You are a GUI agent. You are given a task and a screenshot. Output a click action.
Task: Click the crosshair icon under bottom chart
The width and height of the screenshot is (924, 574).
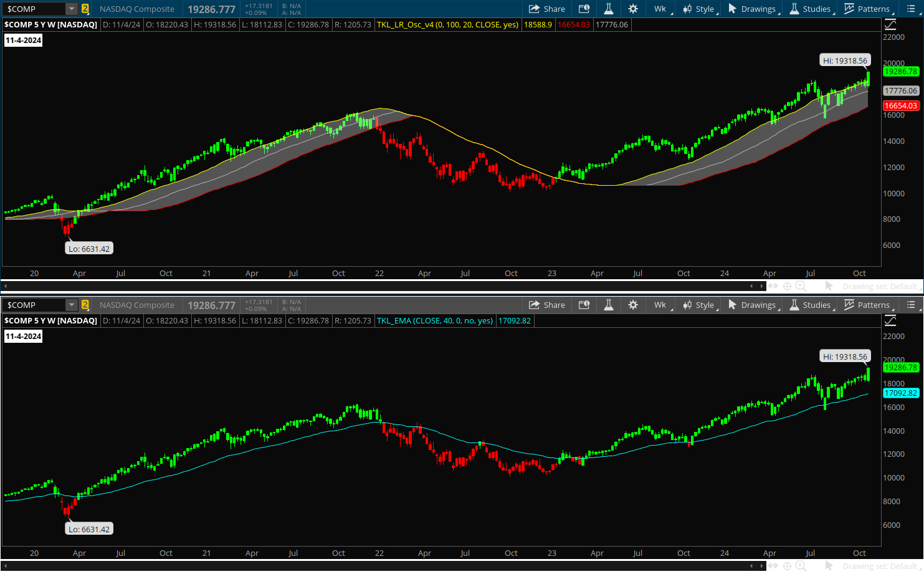coord(787,566)
